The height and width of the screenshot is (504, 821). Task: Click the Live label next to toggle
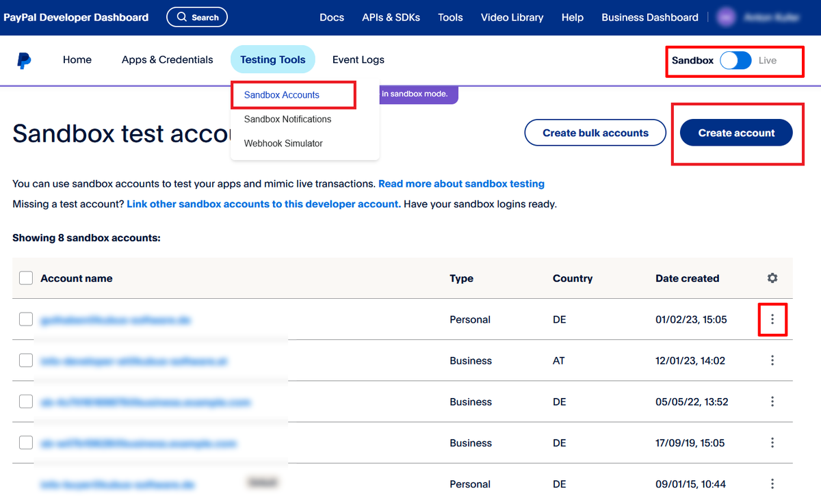click(x=768, y=60)
